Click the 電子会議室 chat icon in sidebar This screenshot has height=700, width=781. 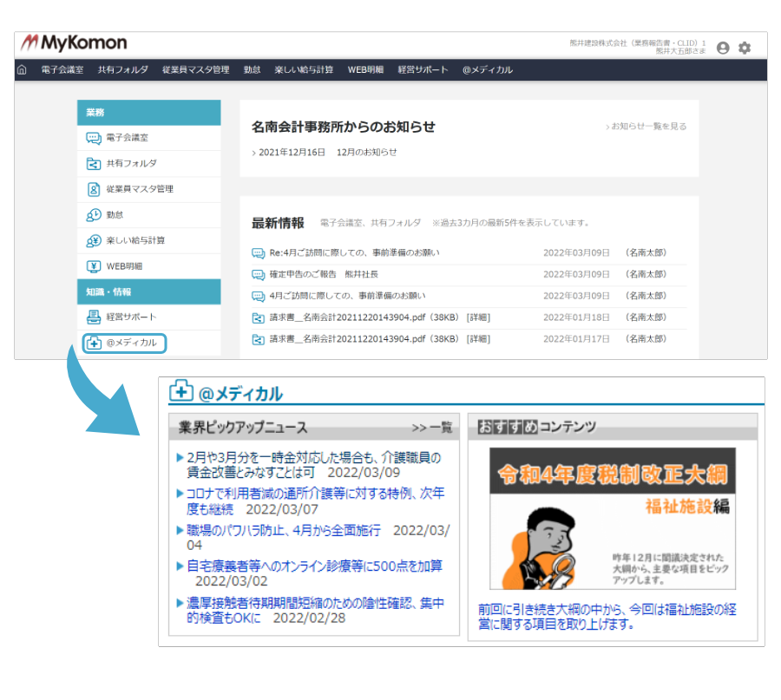(x=94, y=138)
